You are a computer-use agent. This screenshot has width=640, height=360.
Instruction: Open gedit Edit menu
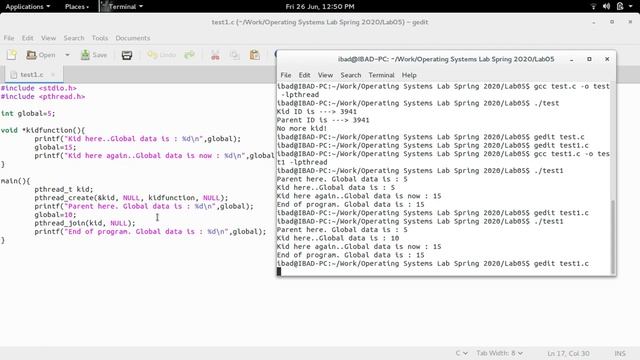(27, 38)
